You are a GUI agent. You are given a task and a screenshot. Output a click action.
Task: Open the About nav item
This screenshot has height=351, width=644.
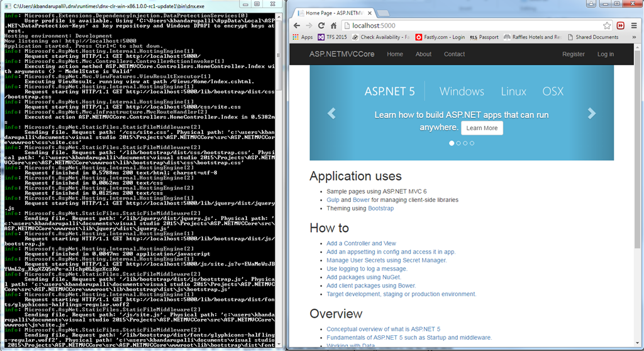[x=423, y=54]
